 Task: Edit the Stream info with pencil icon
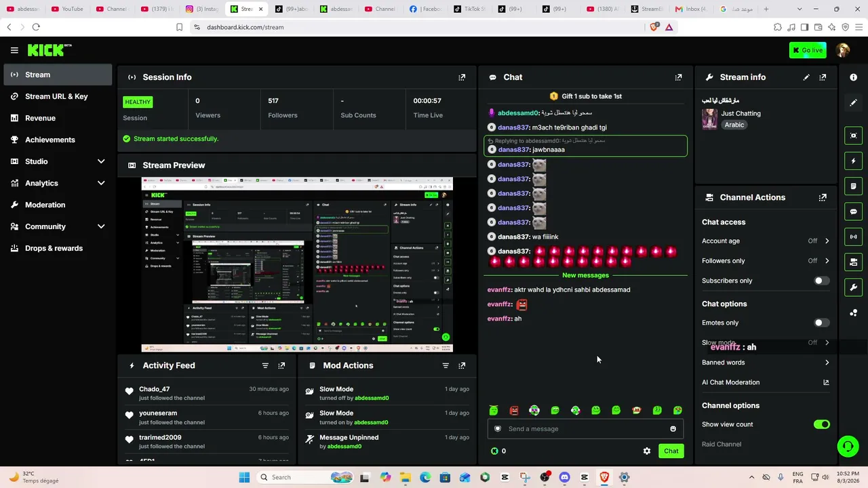point(806,77)
